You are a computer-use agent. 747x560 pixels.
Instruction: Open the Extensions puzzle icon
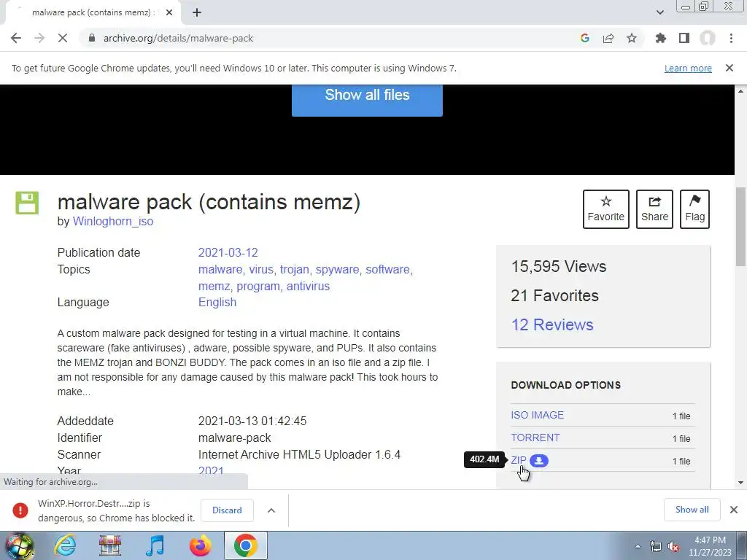[x=661, y=38]
